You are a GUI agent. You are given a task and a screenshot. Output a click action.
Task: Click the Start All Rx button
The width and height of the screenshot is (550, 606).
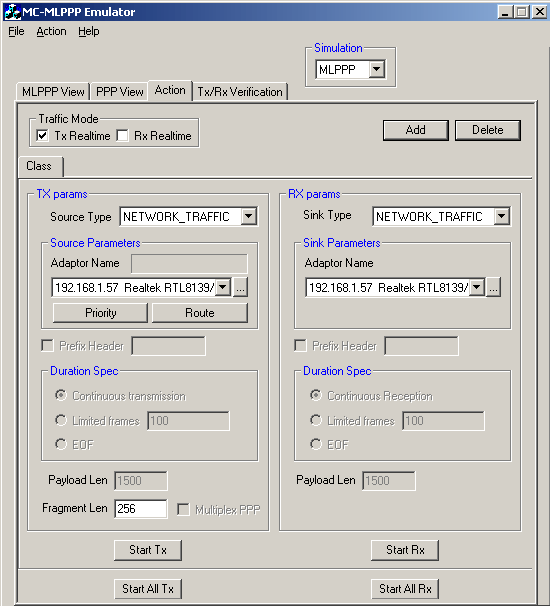point(405,589)
